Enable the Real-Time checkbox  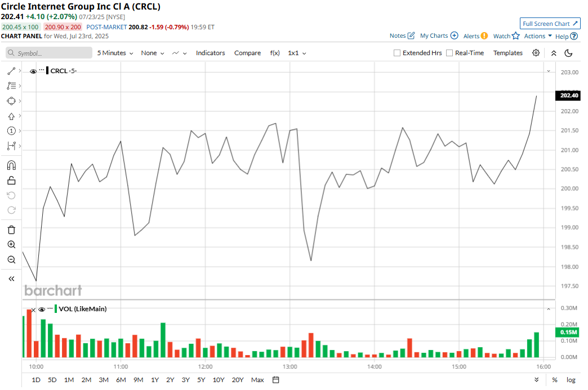pos(449,53)
